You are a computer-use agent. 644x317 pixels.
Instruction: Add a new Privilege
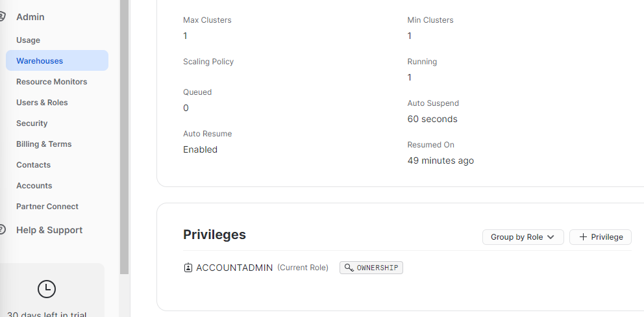pyautogui.click(x=600, y=237)
